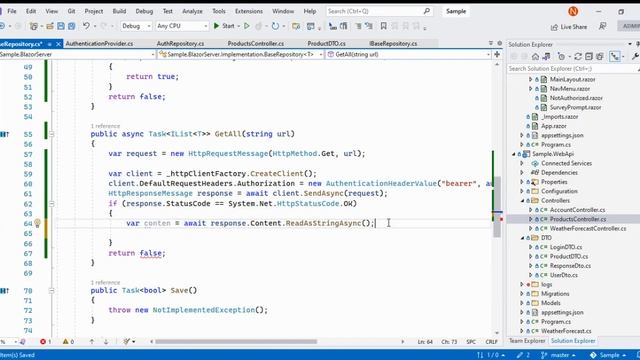
Task: Click the up arrow navigation icon in the bottom bar
Action: pyautogui.click(x=92, y=342)
